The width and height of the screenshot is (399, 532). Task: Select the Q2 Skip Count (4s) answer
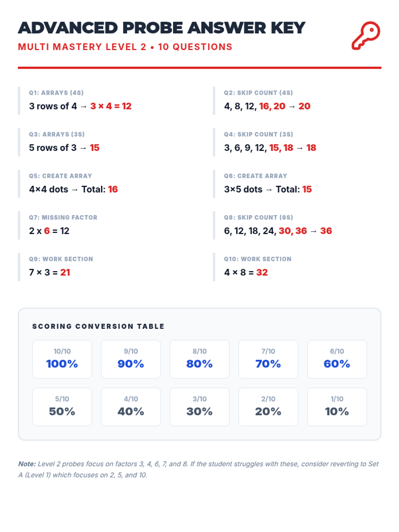(x=267, y=106)
